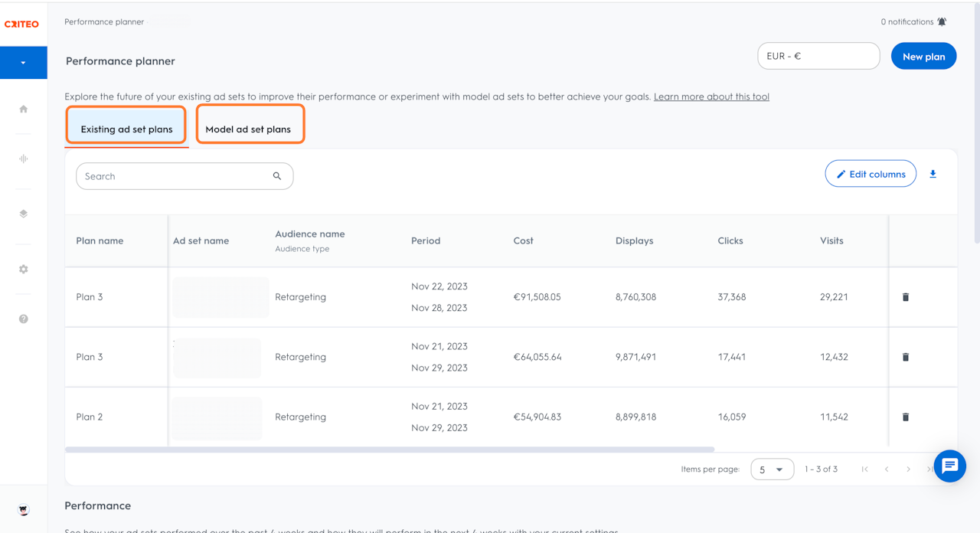Delete the Plan 2 row

pos(906,417)
